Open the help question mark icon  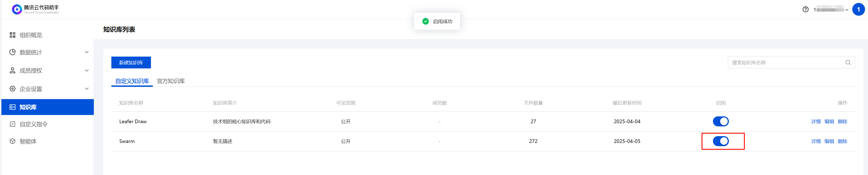tap(805, 9)
